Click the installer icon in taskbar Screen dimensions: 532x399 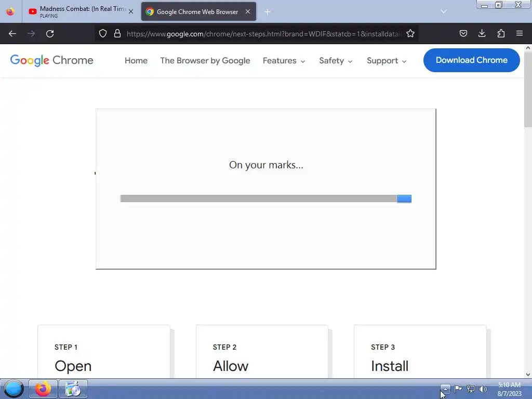73,389
